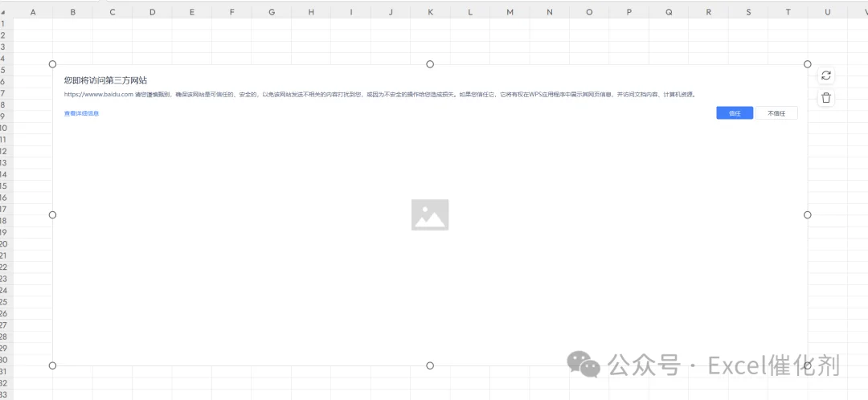The image size is (868, 400).
Task: Click the select-all corner triangle
Action: [x=2, y=12]
